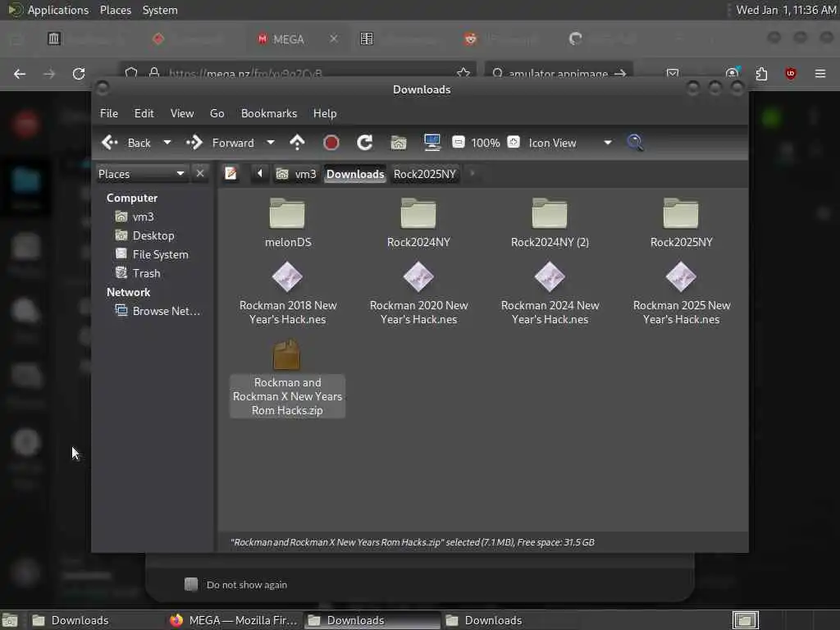Select Rockman 2025 New Year's Hack.nes file
The height and width of the screenshot is (630, 840).
682,294
